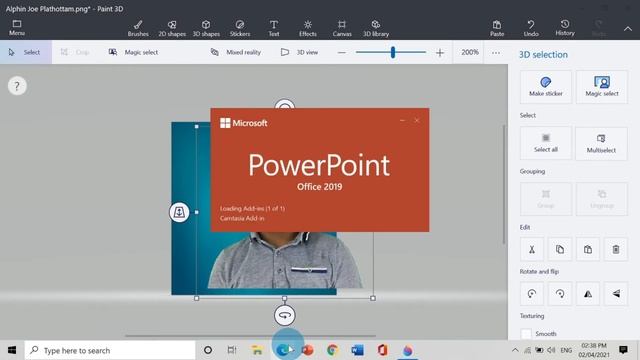Show hidden system tray icons
Viewport: 640px width, 360px height.
click(x=515, y=350)
